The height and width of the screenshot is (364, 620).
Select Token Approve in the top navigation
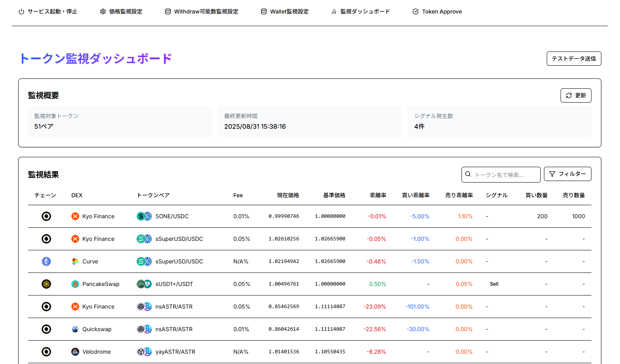tap(437, 11)
